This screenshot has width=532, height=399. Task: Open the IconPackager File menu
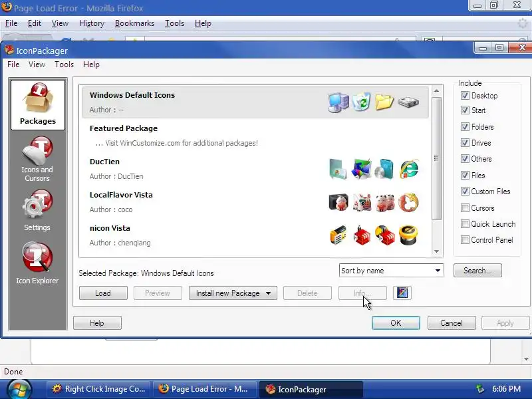coord(13,65)
